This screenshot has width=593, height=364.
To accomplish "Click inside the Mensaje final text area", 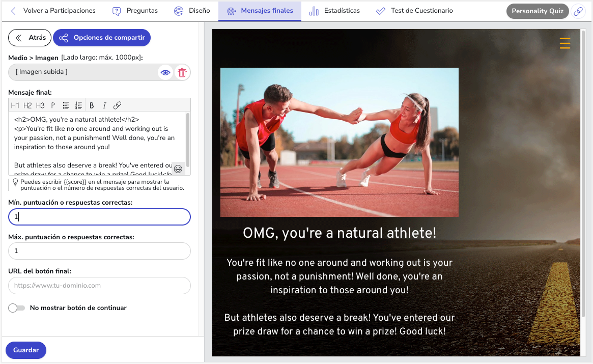I will tap(96, 143).
